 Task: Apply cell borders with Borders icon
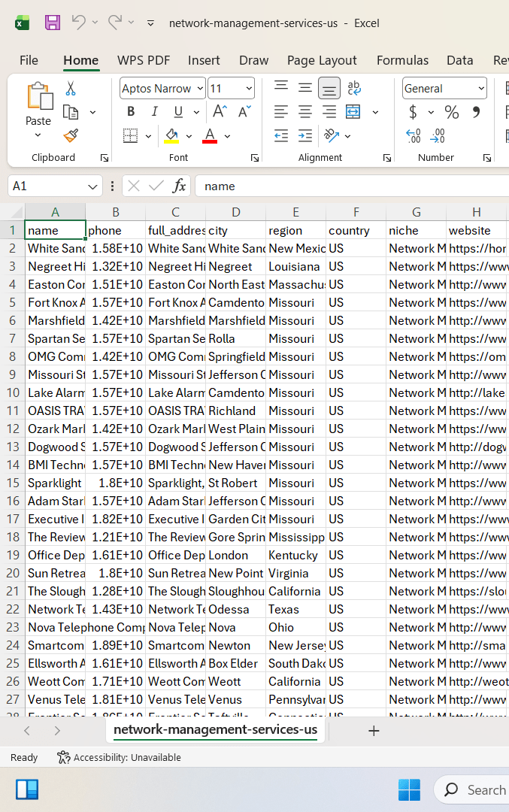pos(131,135)
